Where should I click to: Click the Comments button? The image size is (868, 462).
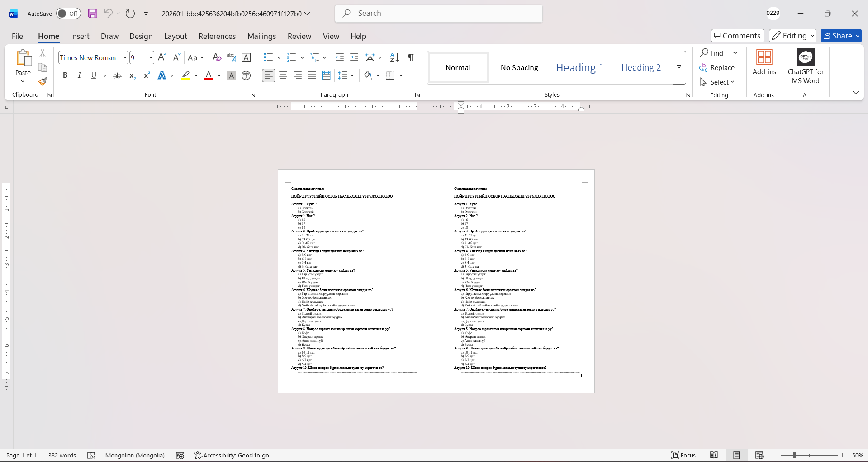(737, 36)
